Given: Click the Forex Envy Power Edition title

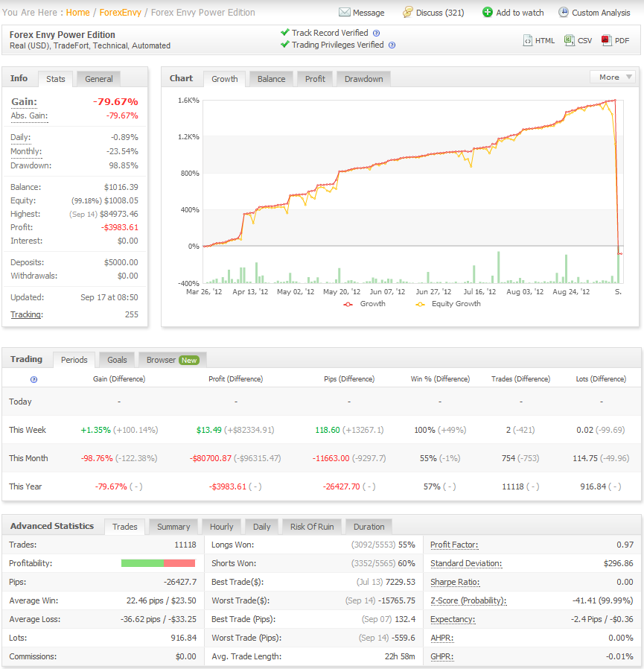Looking at the screenshot, I should point(63,35).
